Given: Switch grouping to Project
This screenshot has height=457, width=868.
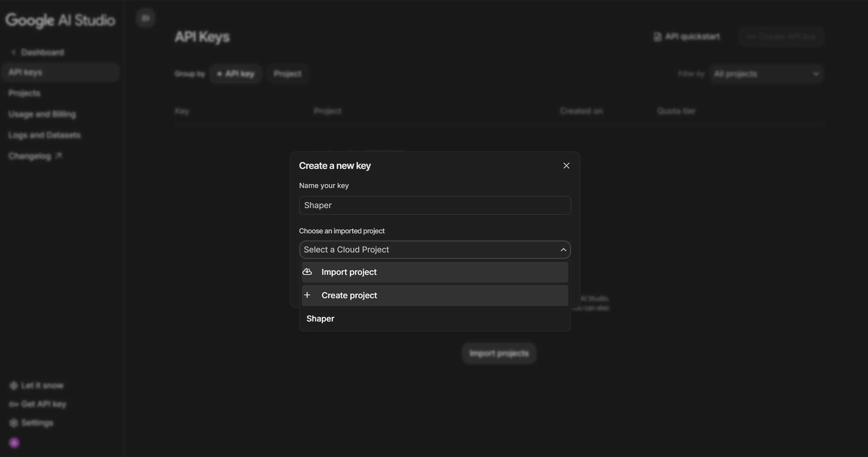Looking at the screenshot, I should coord(287,73).
